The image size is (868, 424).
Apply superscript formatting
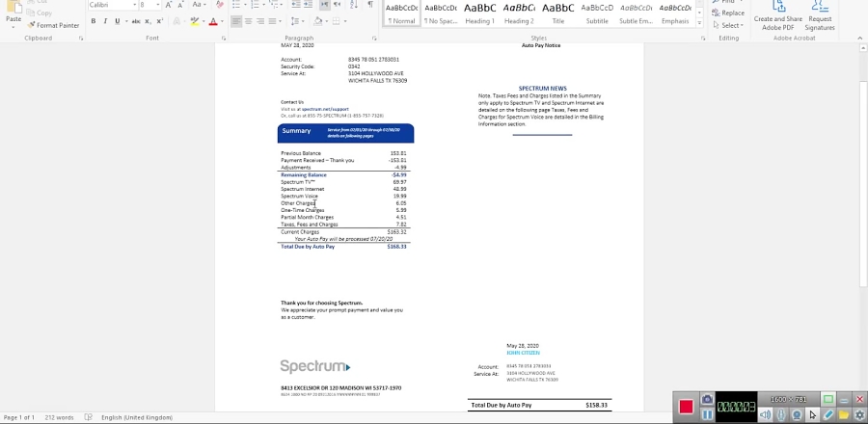pyautogui.click(x=159, y=21)
